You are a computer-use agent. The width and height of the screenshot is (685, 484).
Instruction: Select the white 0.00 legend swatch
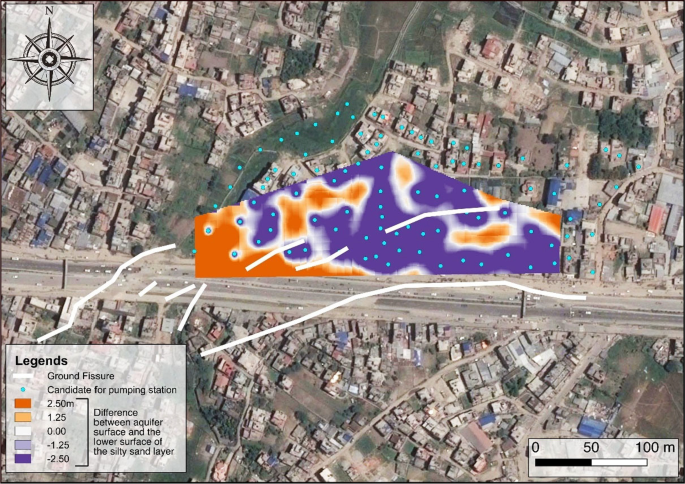pos(23,431)
